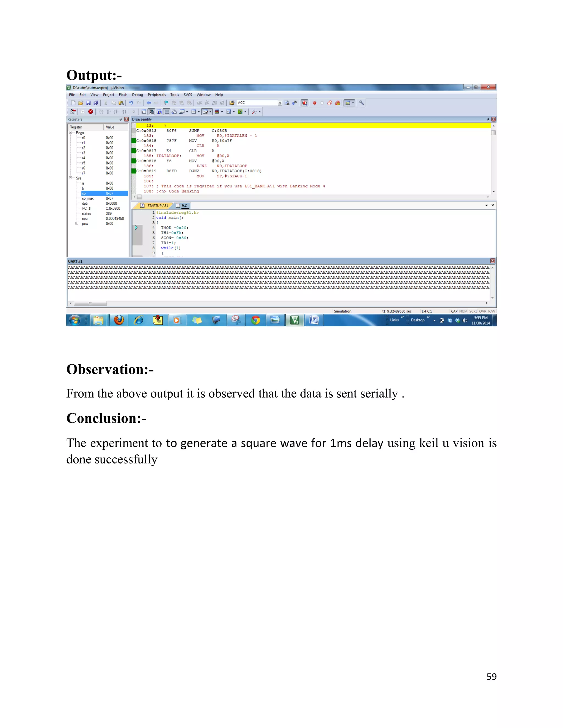Click the UART #1 horizontal scrollbar thumb
The image size is (563, 728).
tap(90, 303)
